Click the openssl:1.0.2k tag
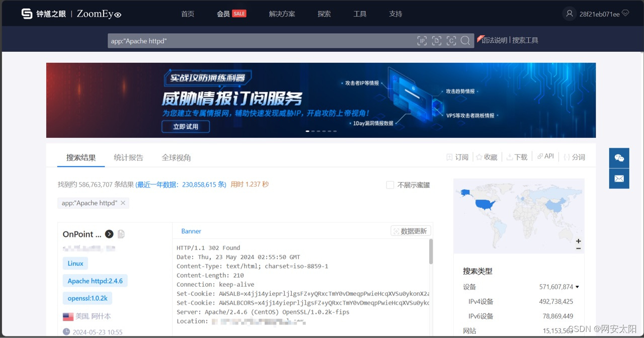 point(88,298)
